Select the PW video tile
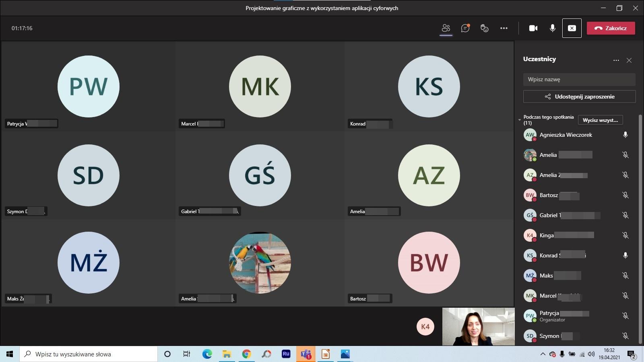 click(x=89, y=86)
